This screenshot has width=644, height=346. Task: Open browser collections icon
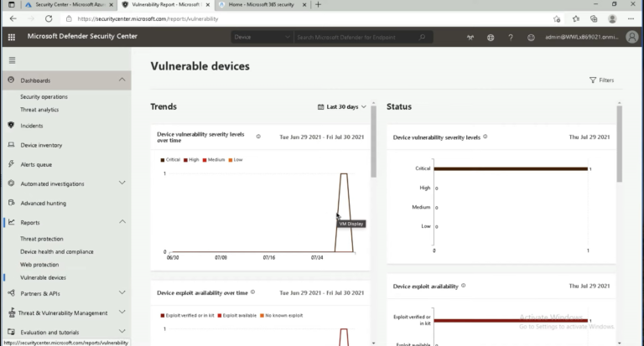(x=594, y=19)
